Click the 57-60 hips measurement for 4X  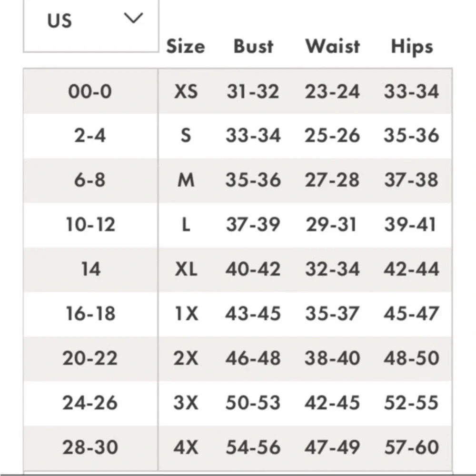(x=412, y=447)
